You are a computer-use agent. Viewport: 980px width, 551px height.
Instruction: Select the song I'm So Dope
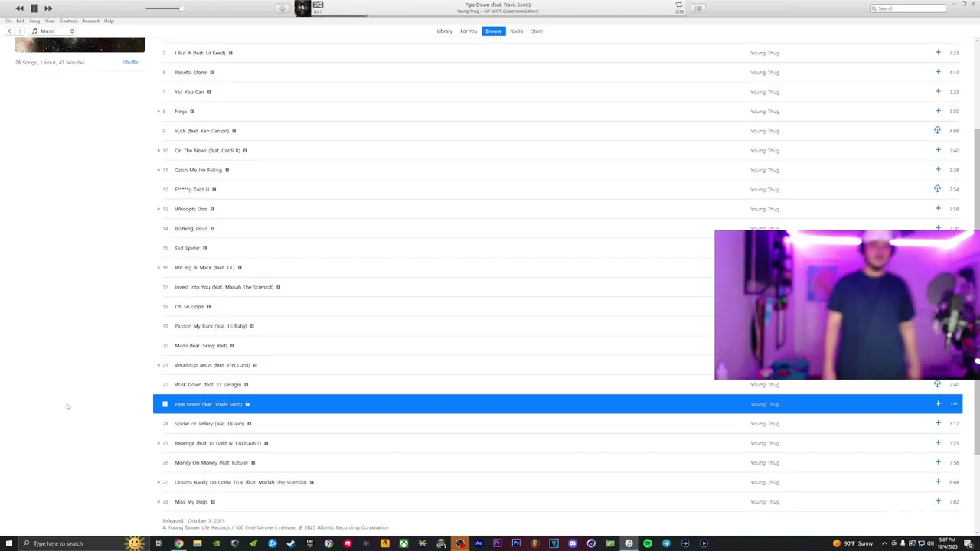(189, 306)
